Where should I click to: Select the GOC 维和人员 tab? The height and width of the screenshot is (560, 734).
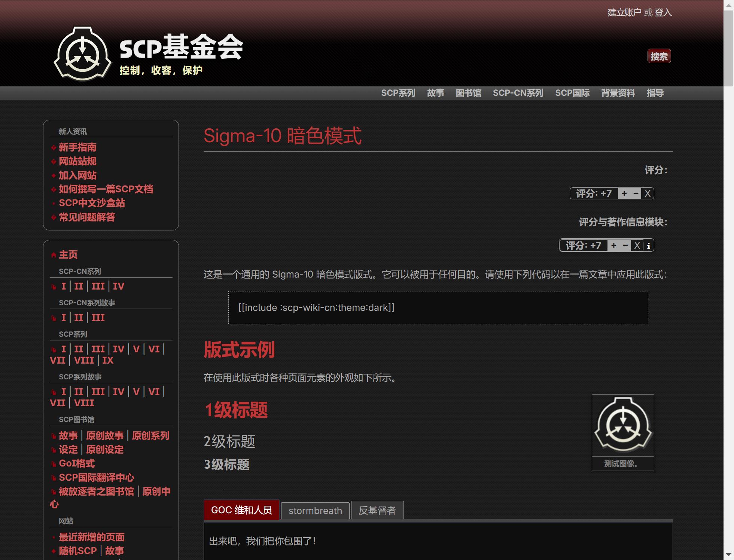coord(241,510)
